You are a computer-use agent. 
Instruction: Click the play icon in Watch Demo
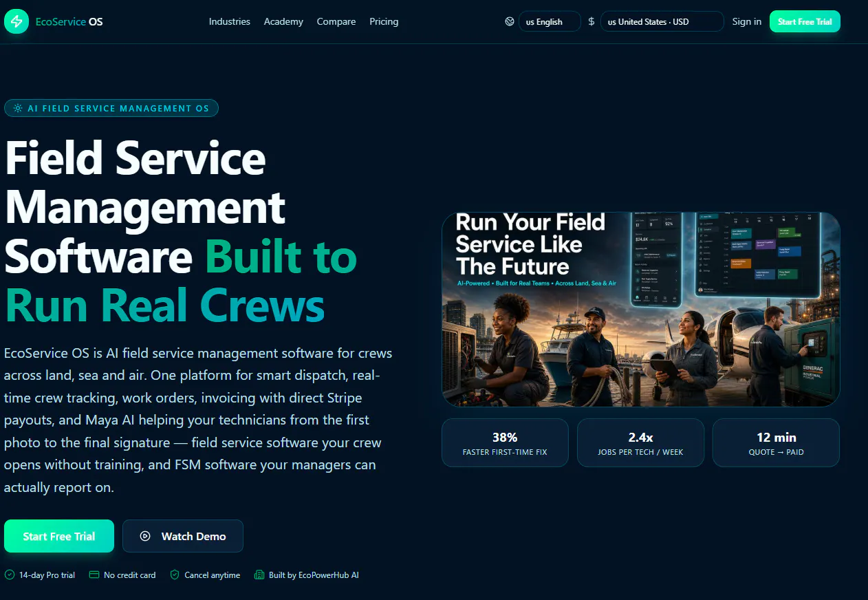tap(145, 536)
